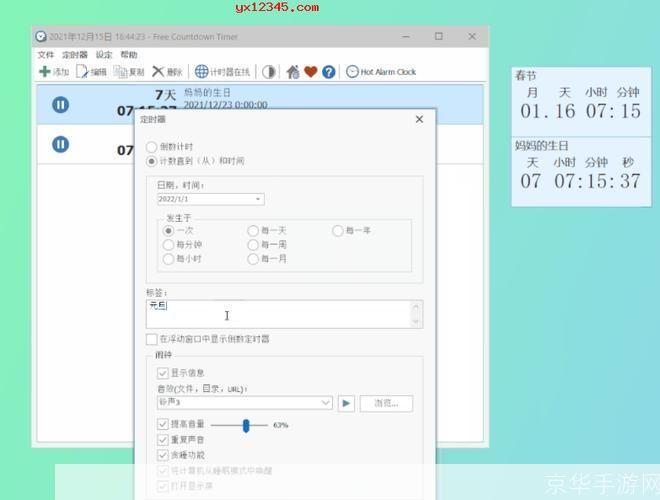Image resolution: width=660 pixels, height=500 pixels.
Task: Expand the 铃声3 sound dropdown
Action: [325, 403]
